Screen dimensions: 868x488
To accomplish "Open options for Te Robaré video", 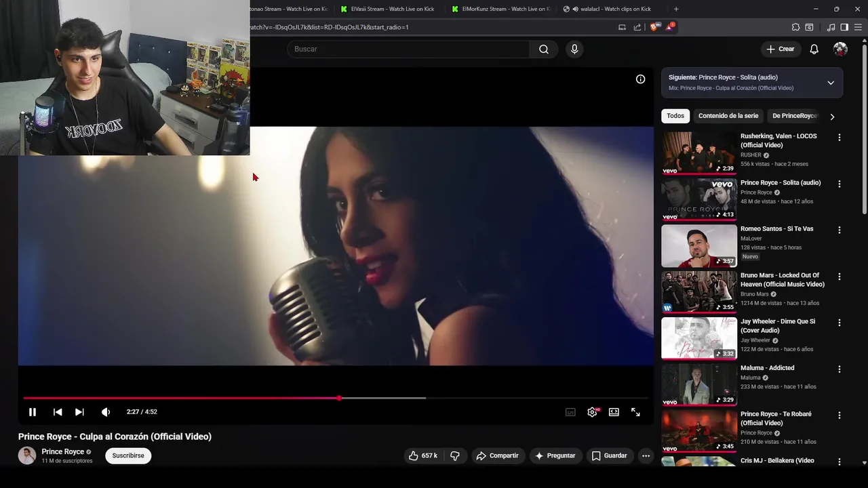I will (840, 415).
